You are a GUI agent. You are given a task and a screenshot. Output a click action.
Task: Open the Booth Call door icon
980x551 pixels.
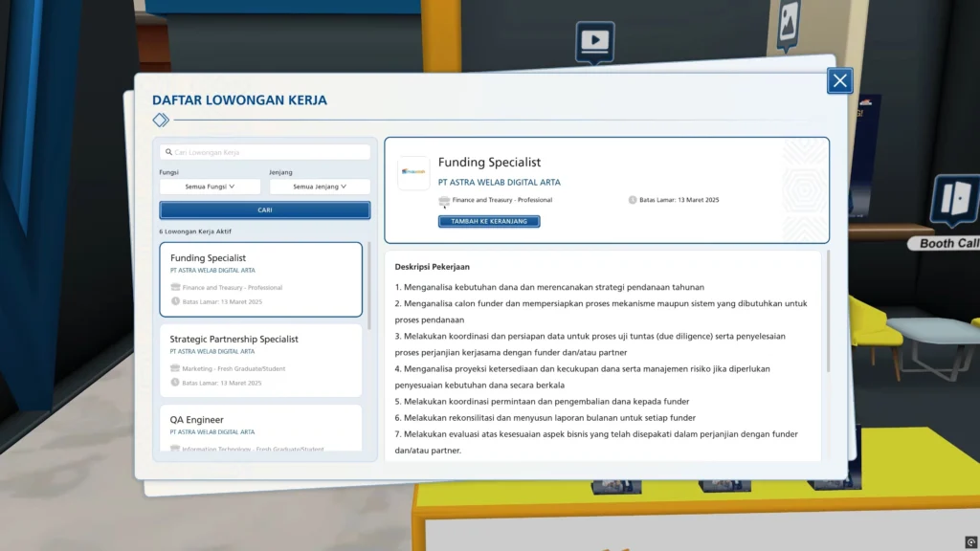point(954,199)
